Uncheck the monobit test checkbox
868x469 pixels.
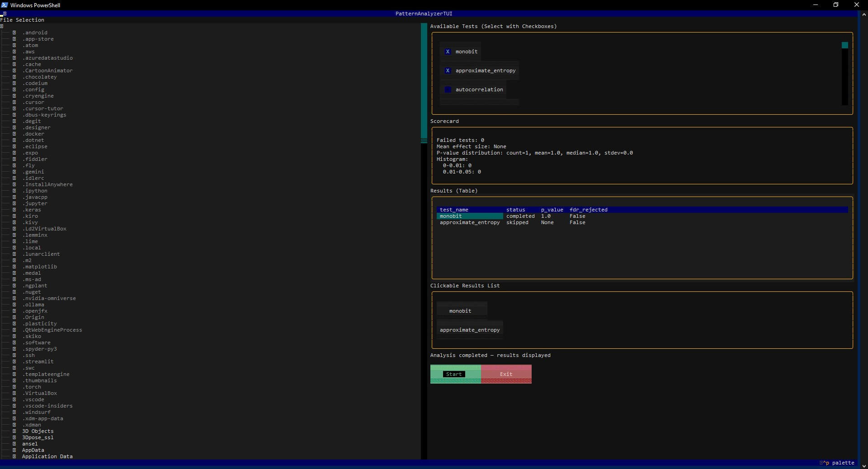coord(448,52)
